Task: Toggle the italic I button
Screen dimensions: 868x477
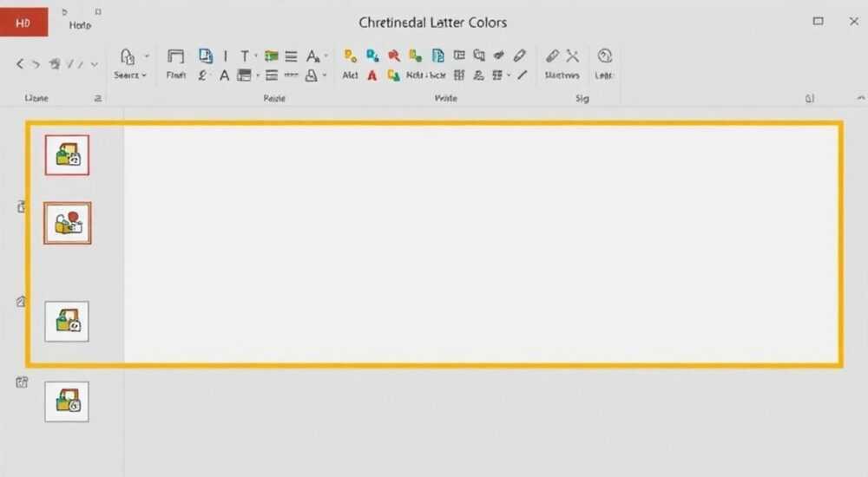Action: (x=226, y=56)
